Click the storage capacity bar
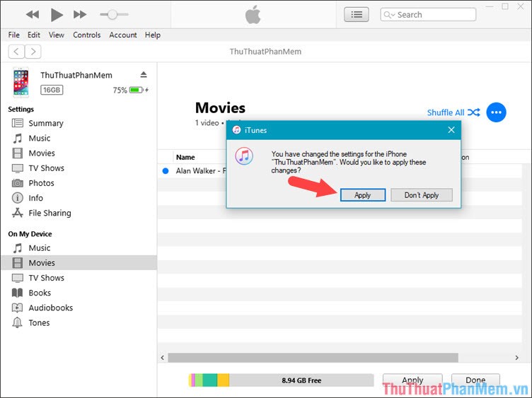Screen dimensions: 532x398 [x=281, y=380]
